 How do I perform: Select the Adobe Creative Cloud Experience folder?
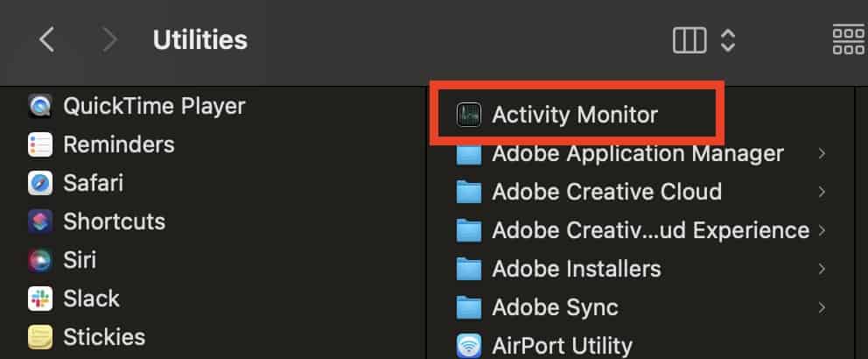pyautogui.click(x=650, y=230)
